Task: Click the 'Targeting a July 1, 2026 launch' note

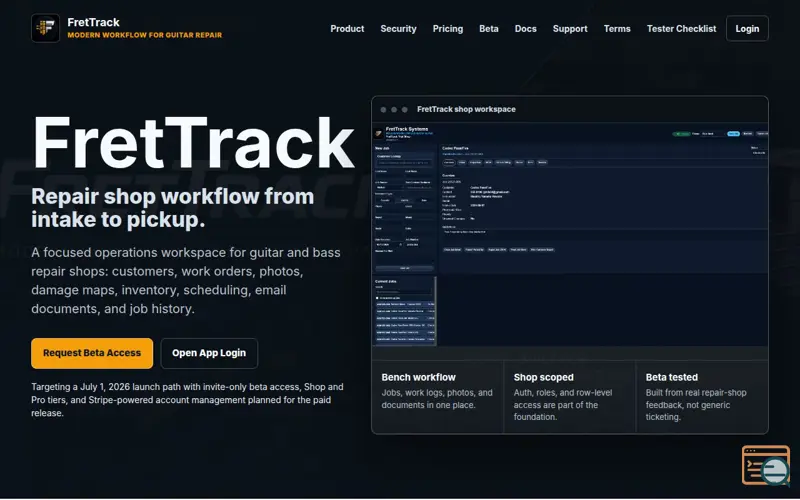Action: 187,400
